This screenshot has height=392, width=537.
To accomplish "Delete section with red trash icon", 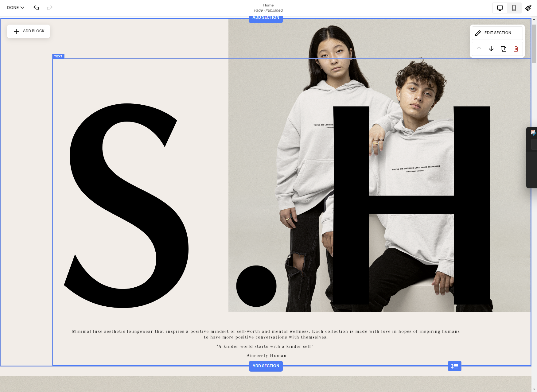I will (x=516, y=49).
